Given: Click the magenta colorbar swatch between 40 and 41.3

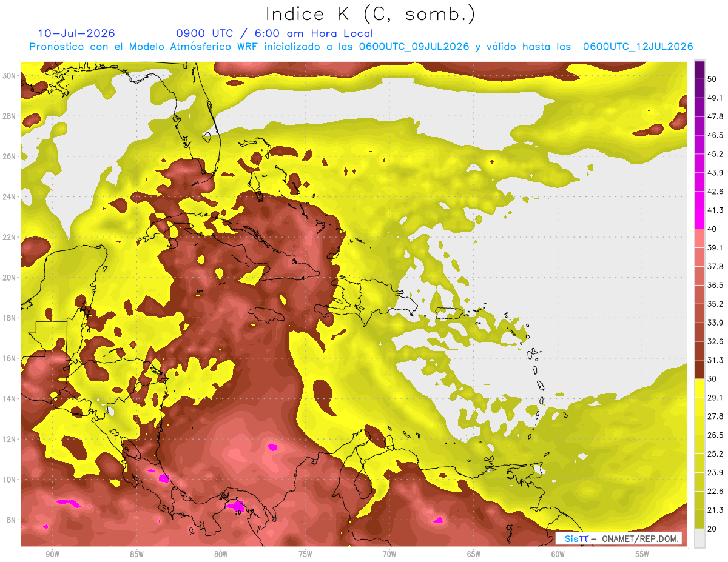Looking at the screenshot, I should click(x=699, y=219).
